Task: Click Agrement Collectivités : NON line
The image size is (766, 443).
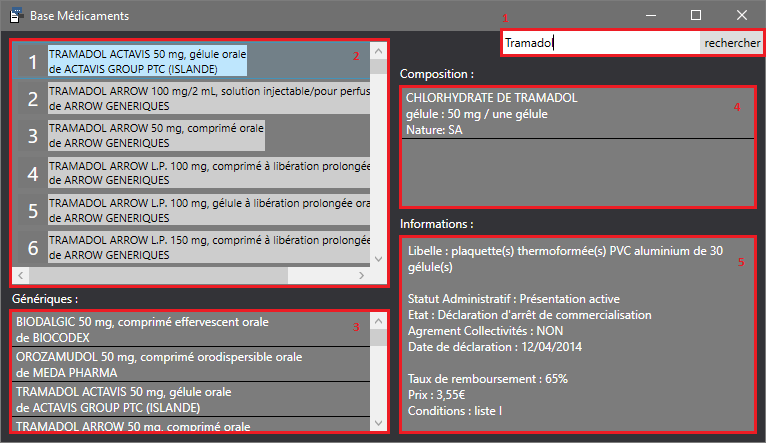Action: (x=486, y=331)
